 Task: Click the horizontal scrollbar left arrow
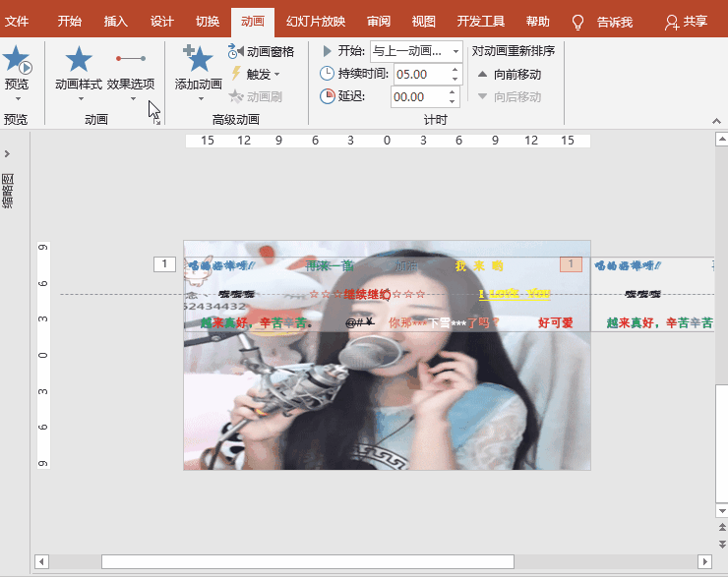(x=41, y=561)
